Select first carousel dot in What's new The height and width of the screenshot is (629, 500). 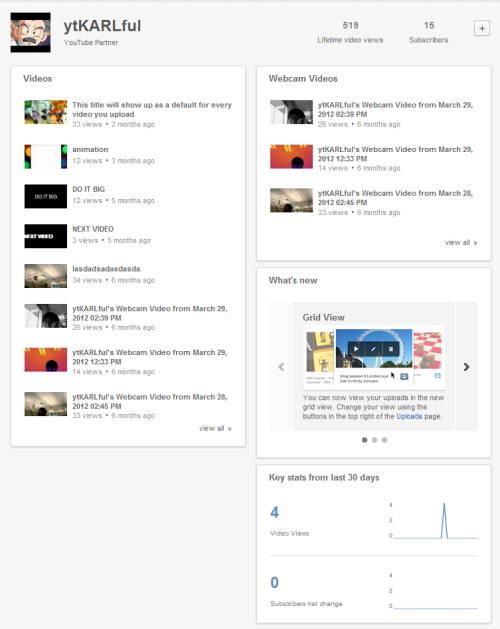pos(364,440)
